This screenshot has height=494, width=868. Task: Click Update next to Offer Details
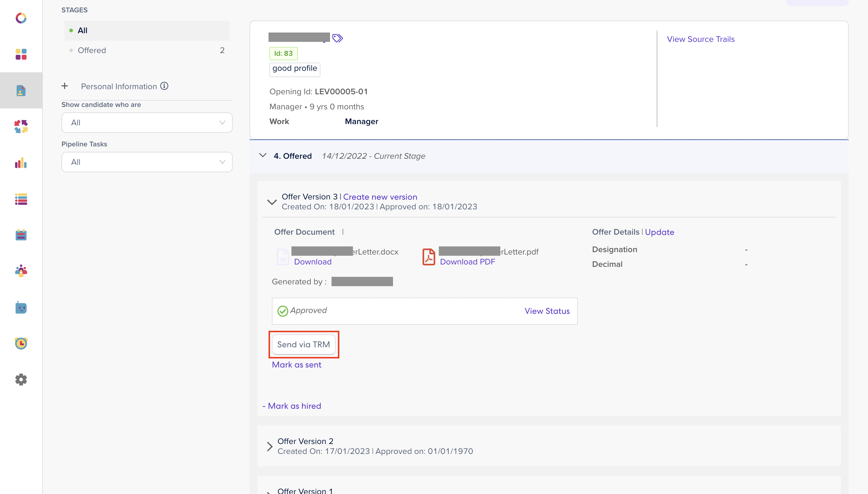tap(659, 232)
